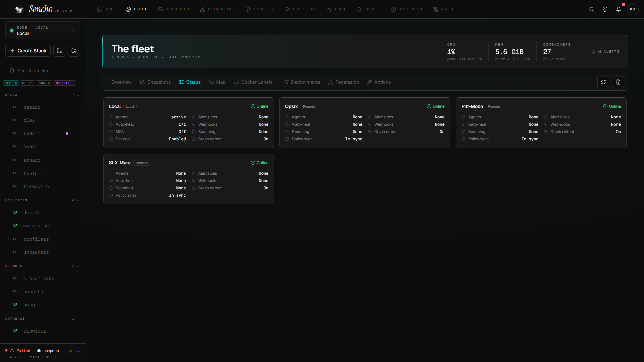This screenshot has width=644, height=362.
Task: Open the Logs nav item
Action: pyautogui.click(x=336, y=9)
